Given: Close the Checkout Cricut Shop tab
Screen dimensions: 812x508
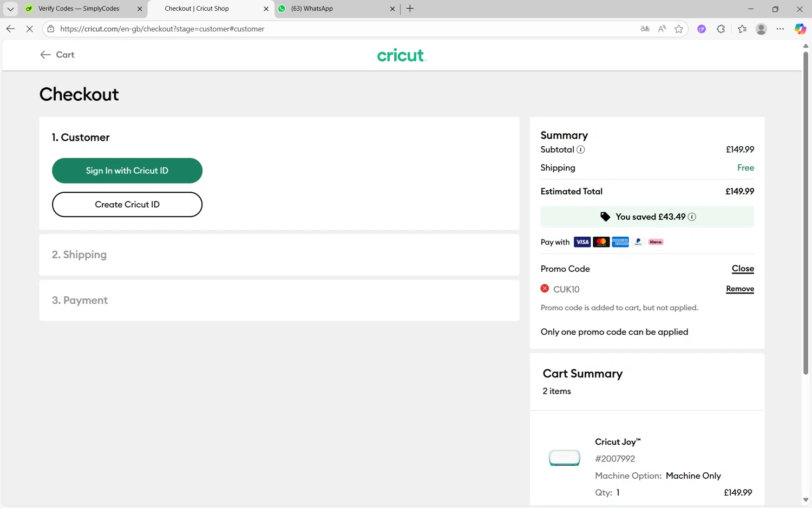Looking at the screenshot, I should [266, 9].
